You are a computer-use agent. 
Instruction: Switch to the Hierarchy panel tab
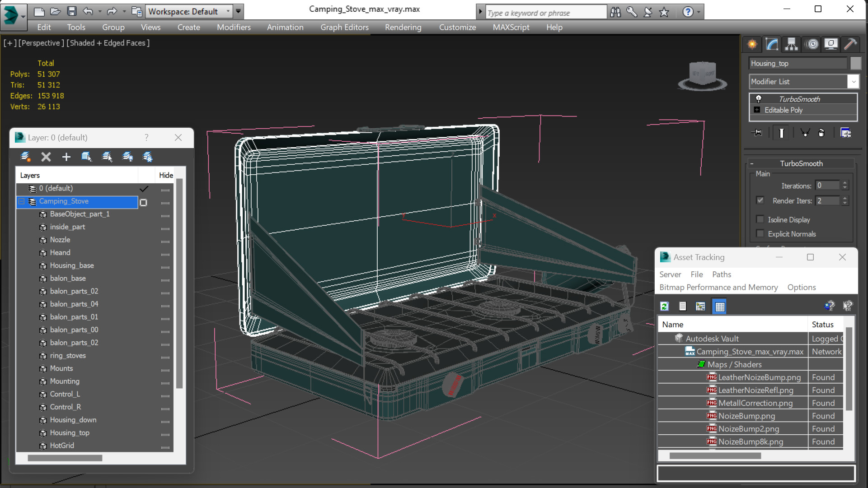pyautogui.click(x=791, y=44)
